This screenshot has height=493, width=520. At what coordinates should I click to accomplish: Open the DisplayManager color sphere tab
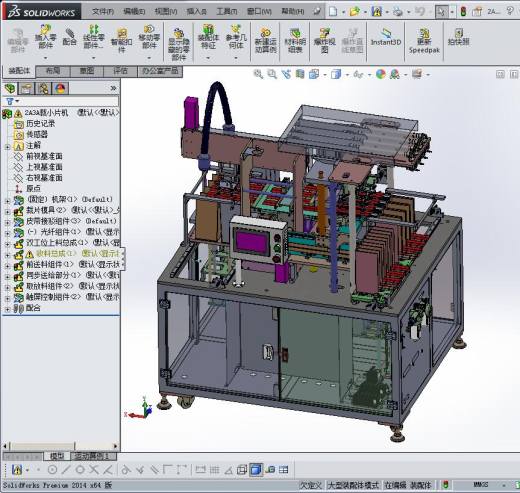60,88
